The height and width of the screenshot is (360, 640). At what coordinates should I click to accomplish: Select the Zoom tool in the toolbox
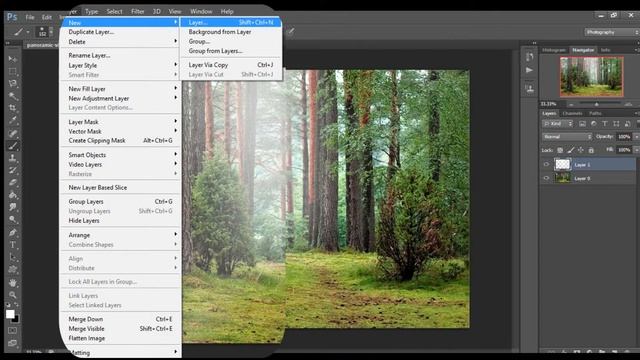pyautogui.click(x=13, y=295)
